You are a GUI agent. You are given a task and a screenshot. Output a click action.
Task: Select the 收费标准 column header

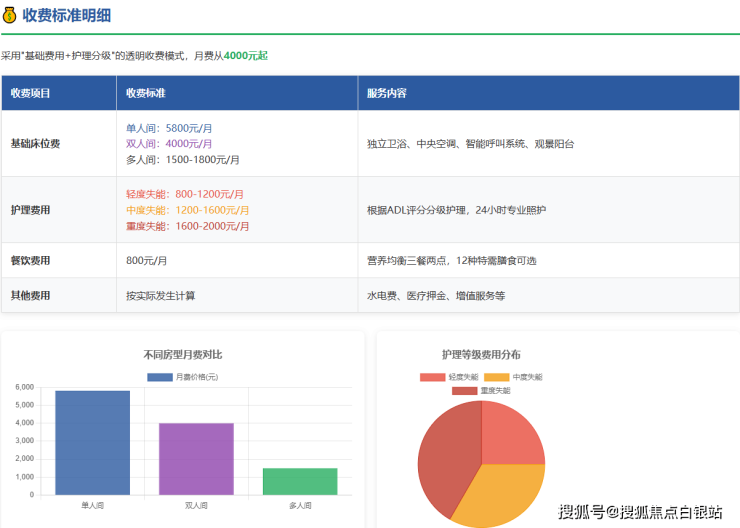146,93
